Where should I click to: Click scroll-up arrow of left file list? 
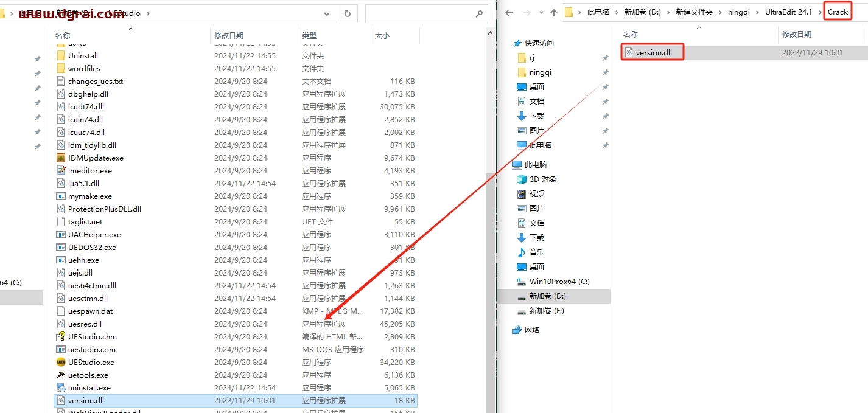pyautogui.click(x=491, y=34)
